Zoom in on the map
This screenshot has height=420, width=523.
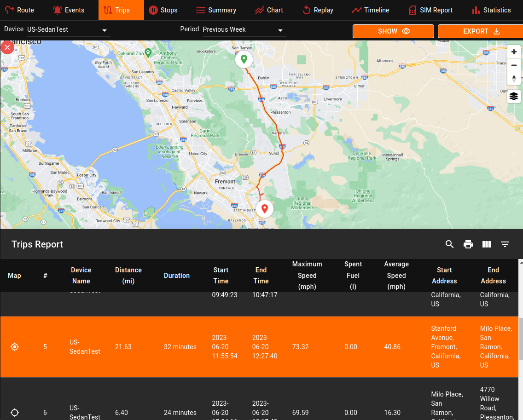coord(514,52)
